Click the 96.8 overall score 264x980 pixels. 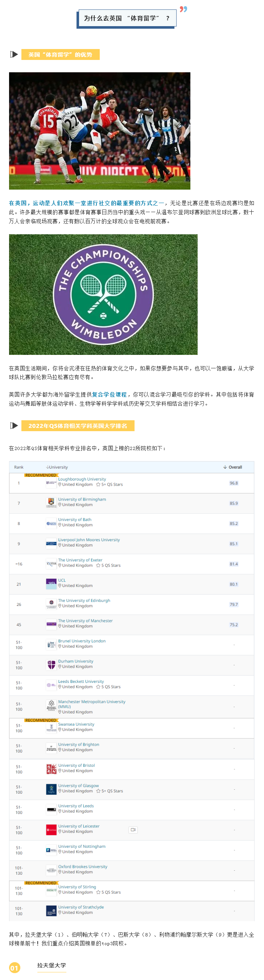[234, 483]
